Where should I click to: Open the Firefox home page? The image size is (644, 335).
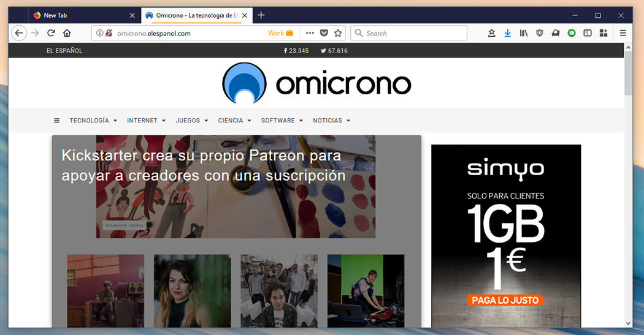click(67, 33)
